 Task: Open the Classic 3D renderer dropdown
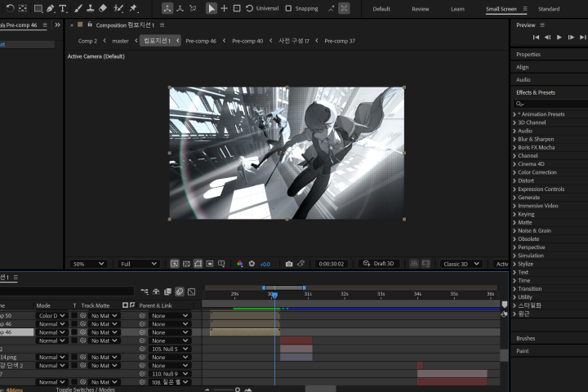point(461,264)
